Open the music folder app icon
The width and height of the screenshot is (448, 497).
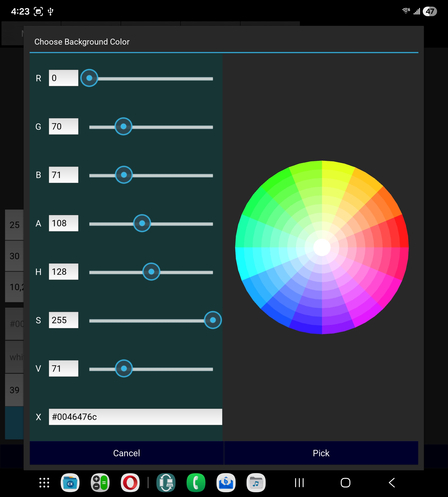coord(256,483)
